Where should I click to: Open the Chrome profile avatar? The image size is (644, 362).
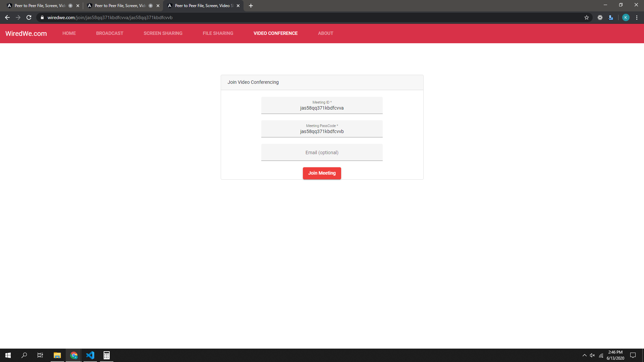pyautogui.click(x=626, y=17)
